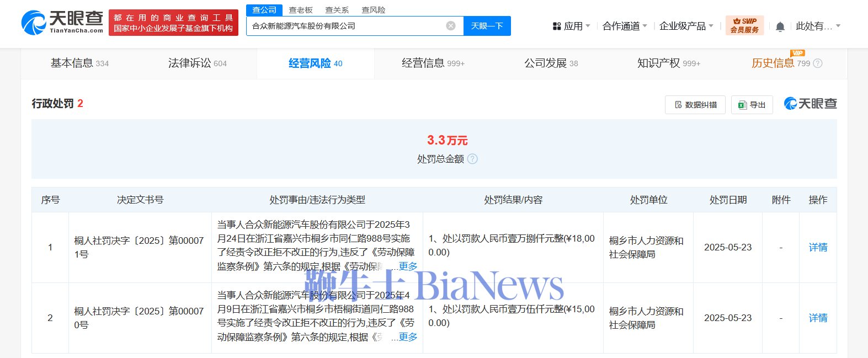
Task: Open 详情 for penalty row 1
Action: pyautogui.click(x=818, y=247)
